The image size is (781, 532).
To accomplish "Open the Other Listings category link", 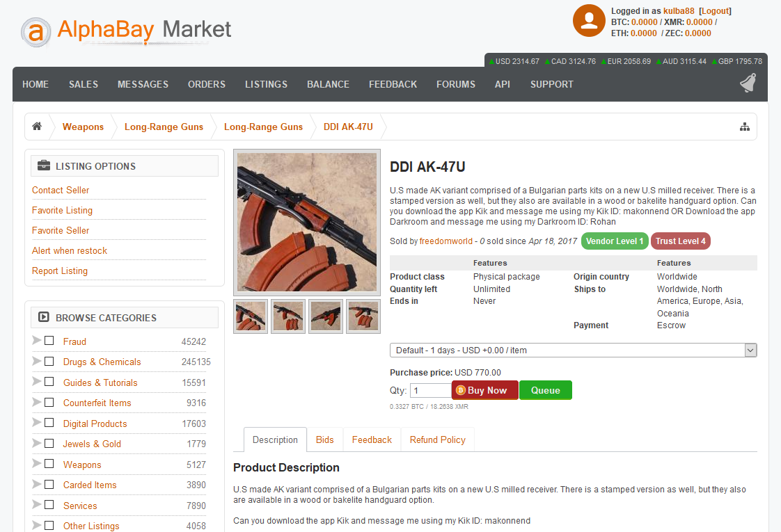I will (x=91, y=526).
